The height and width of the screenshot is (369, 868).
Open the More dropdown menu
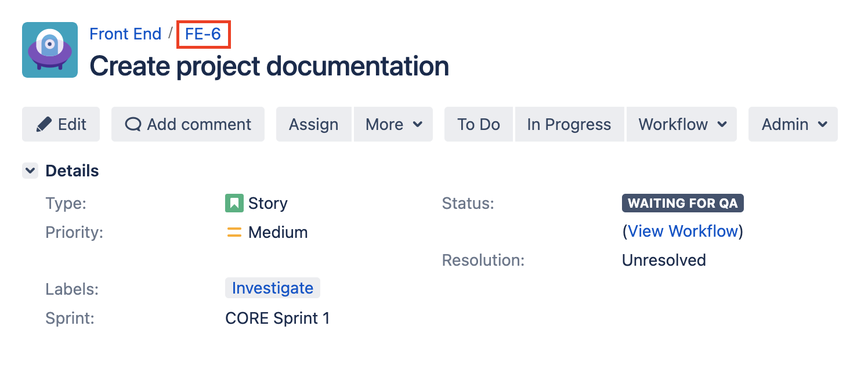click(x=393, y=124)
